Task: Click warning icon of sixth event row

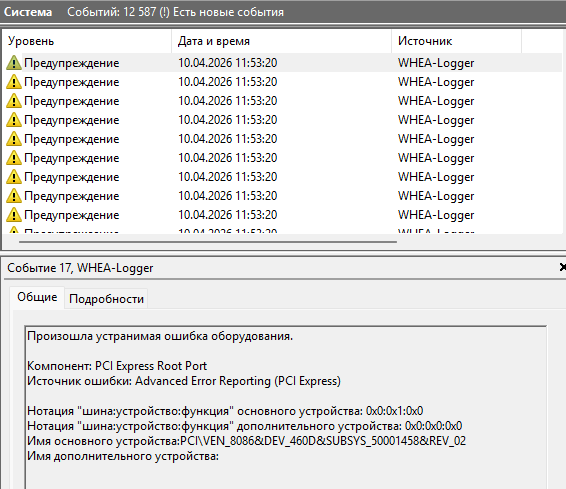Action: click(x=14, y=158)
